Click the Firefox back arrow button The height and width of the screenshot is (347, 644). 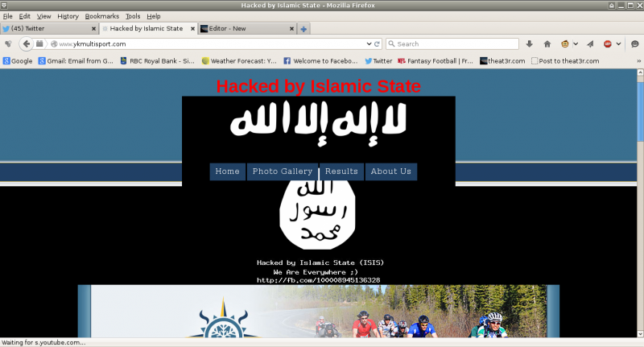pyautogui.click(x=27, y=44)
